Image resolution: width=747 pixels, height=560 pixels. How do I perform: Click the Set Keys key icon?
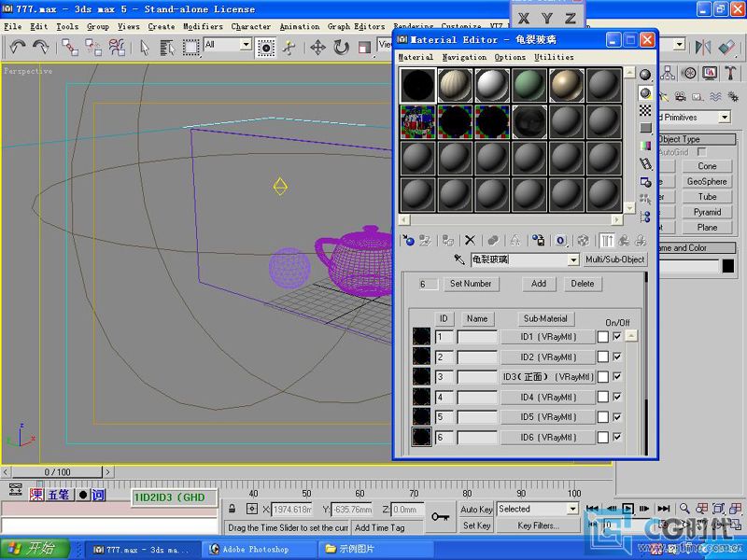pyautogui.click(x=440, y=516)
